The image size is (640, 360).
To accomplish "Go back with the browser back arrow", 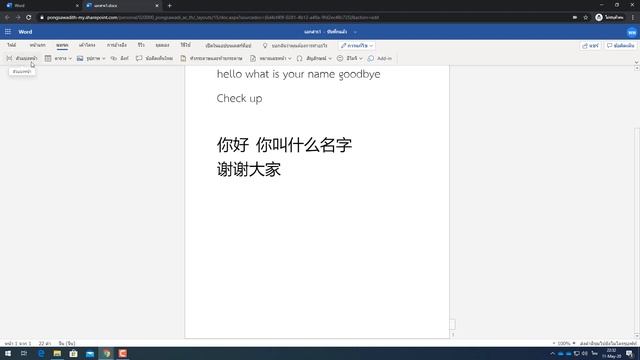I will tap(7, 17).
